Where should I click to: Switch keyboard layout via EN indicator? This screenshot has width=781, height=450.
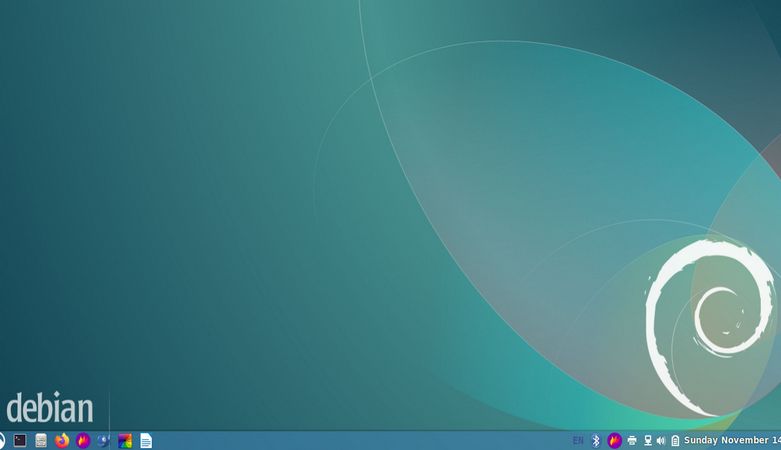click(x=578, y=440)
